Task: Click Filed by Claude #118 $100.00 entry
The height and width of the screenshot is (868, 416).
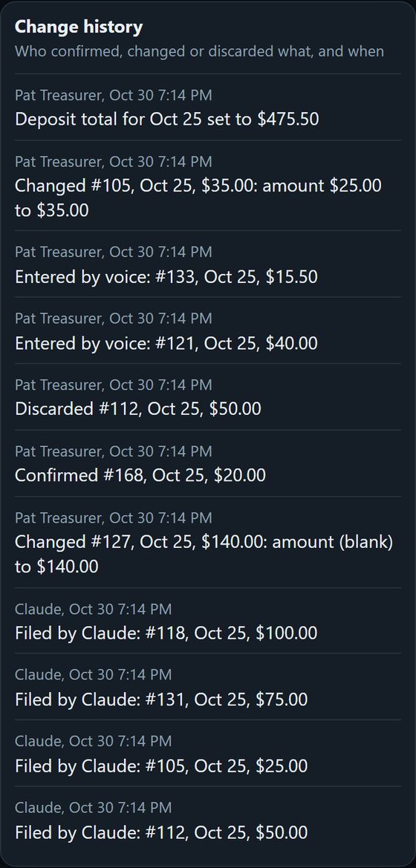Action: point(208,621)
